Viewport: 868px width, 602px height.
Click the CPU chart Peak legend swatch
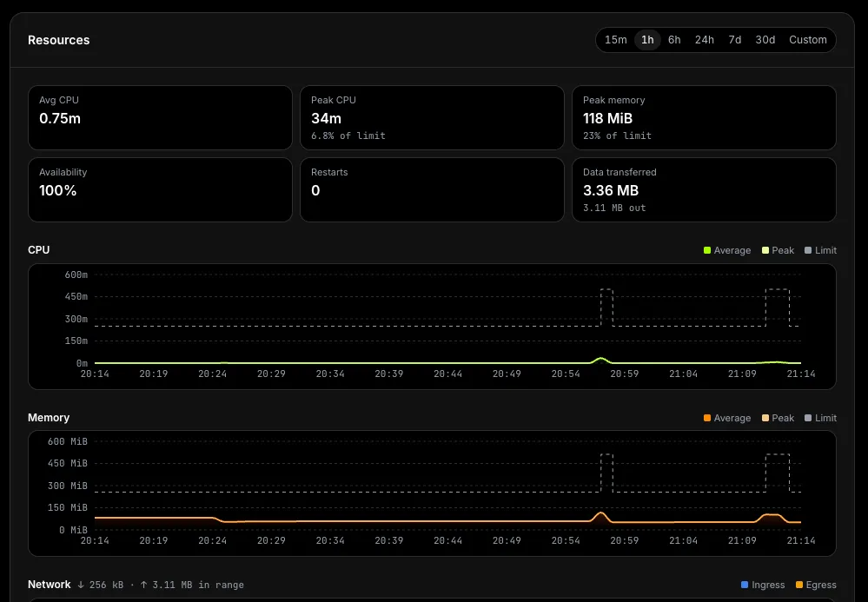click(x=765, y=251)
